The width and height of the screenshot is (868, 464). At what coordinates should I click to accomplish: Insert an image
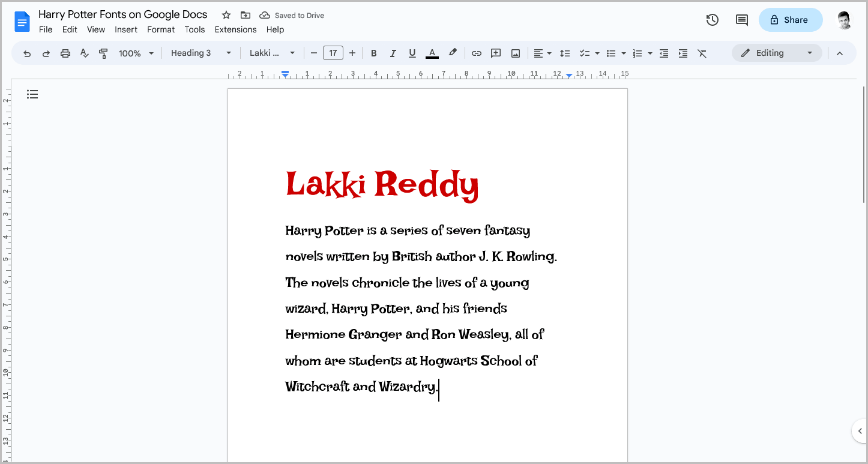515,53
